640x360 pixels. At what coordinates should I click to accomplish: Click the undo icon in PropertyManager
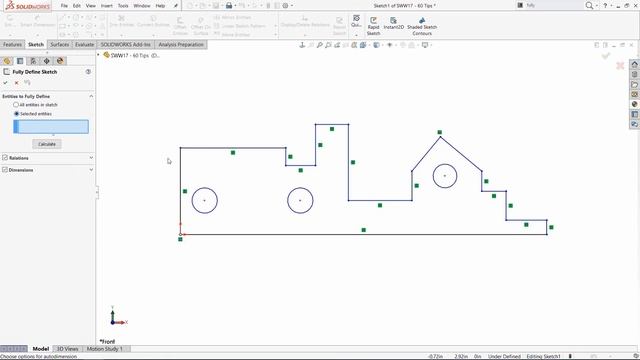pyautogui.click(x=27, y=83)
